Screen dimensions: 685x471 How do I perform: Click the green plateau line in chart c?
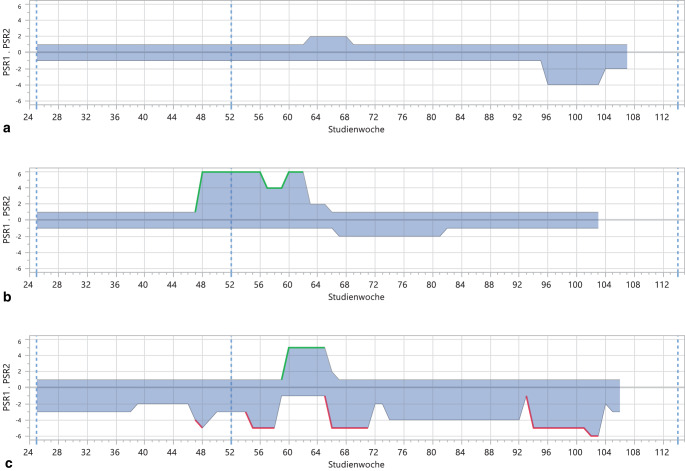click(x=307, y=347)
